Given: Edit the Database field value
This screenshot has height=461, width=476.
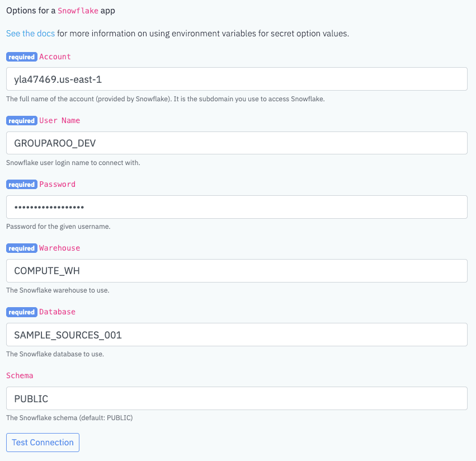Looking at the screenshot, I should pyautogui.click(x=237, y=335).
